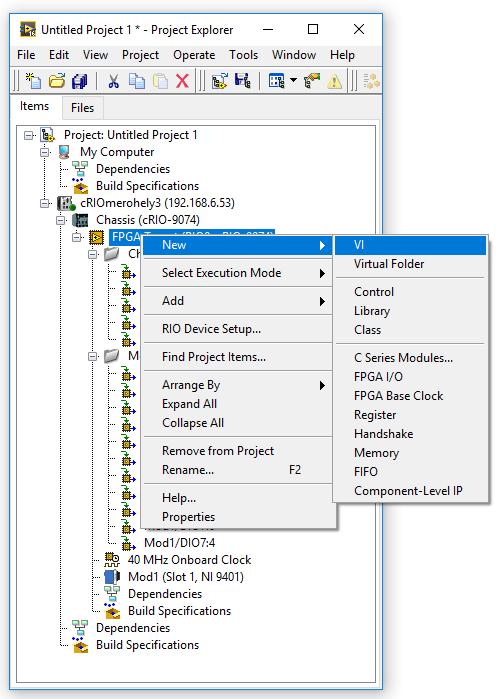Click the Open Project folder icon
498x699 pixels.
pyautogui.click(x=57, y=81)
